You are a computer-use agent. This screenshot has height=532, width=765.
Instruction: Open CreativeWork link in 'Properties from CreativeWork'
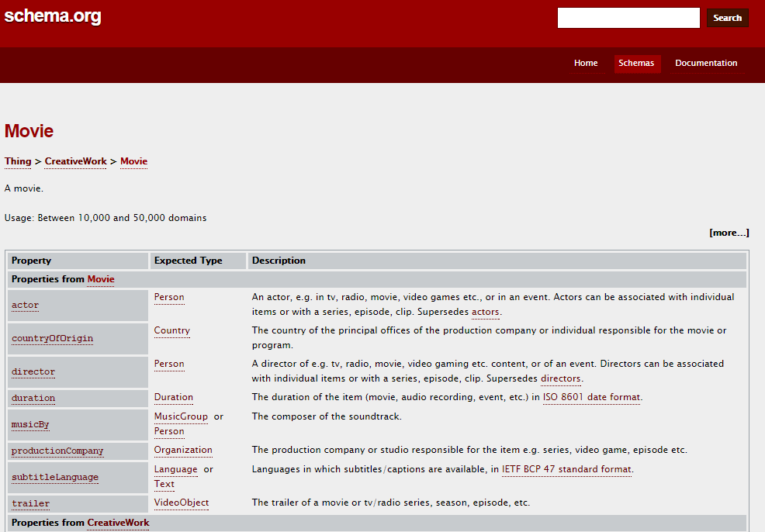point(118,523)
